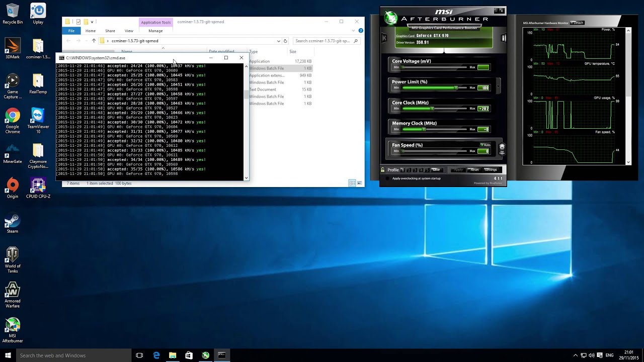Select profile slot 3 in Afterburner
The image size is (644, 362).
[415, 170]
